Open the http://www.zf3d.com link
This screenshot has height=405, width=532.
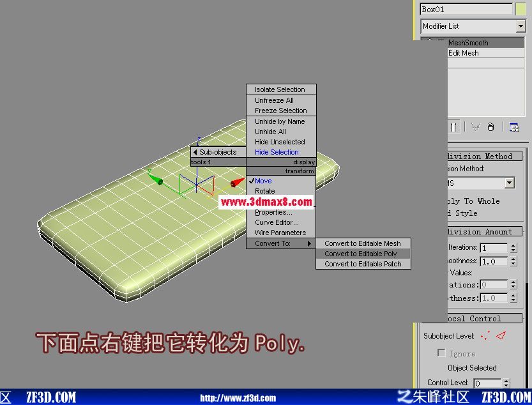pos(238,398)
